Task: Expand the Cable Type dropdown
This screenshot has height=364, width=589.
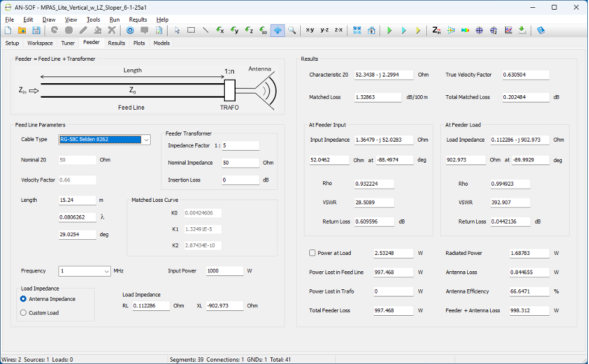Action: point(146,140)
